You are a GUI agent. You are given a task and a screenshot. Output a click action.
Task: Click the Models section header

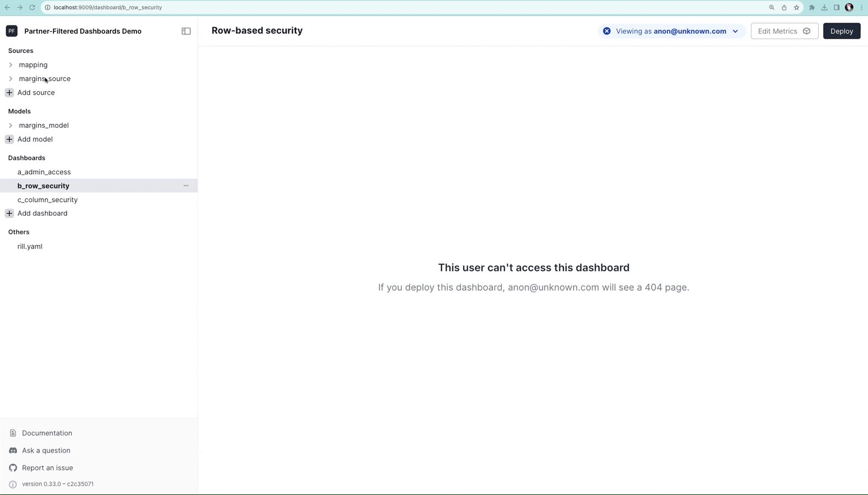(19, 111)
